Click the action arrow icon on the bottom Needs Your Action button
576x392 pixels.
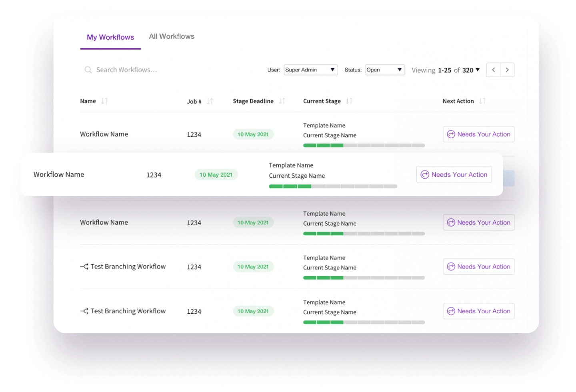click(x=451, y=311)
